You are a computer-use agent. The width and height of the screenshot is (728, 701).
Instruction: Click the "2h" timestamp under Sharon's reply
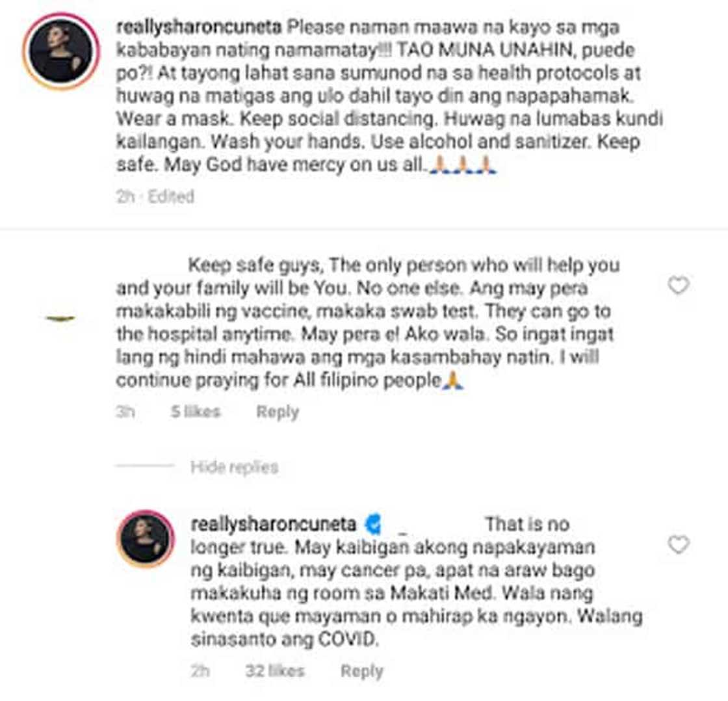click(200, 670)
